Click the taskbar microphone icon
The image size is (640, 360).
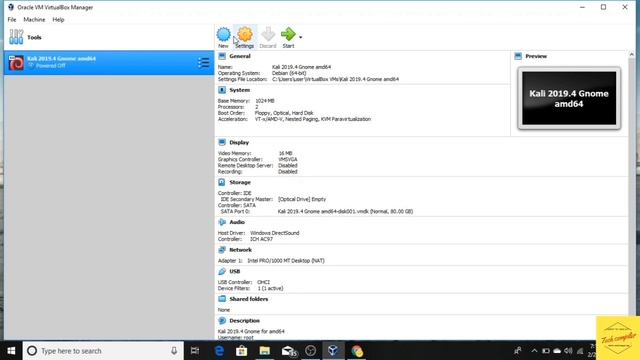[174, 351]
